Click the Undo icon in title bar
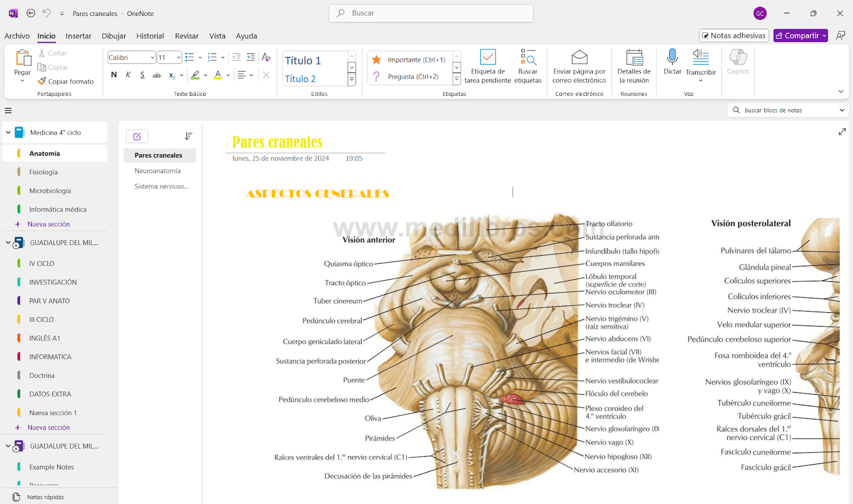Screen dimensions: 853x504 pyautogui.click(x=46, y=13)
